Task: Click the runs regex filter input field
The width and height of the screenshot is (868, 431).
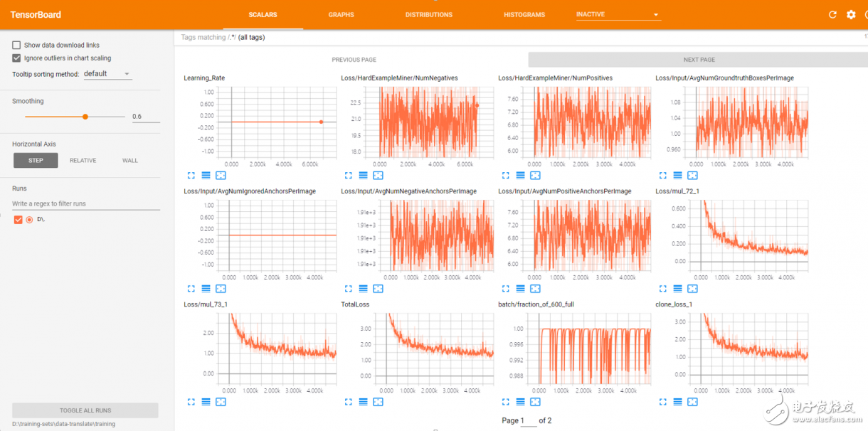Action: click(78, 203)
